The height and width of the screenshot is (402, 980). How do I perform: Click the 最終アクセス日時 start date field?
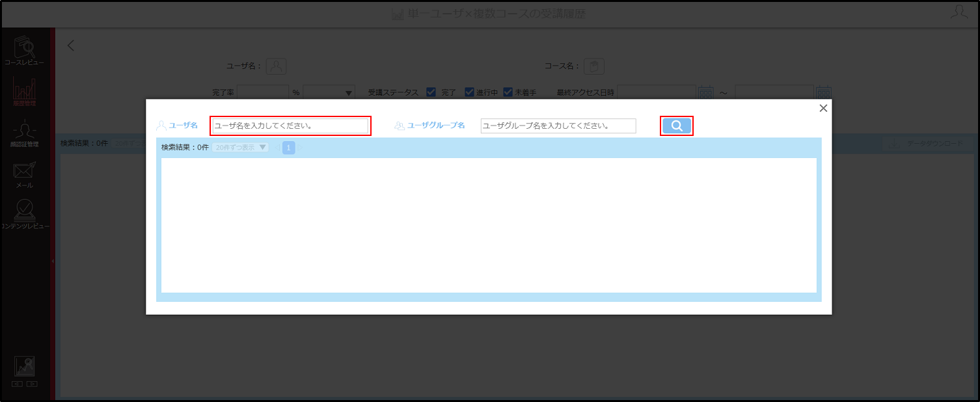(x=657, y=92)
